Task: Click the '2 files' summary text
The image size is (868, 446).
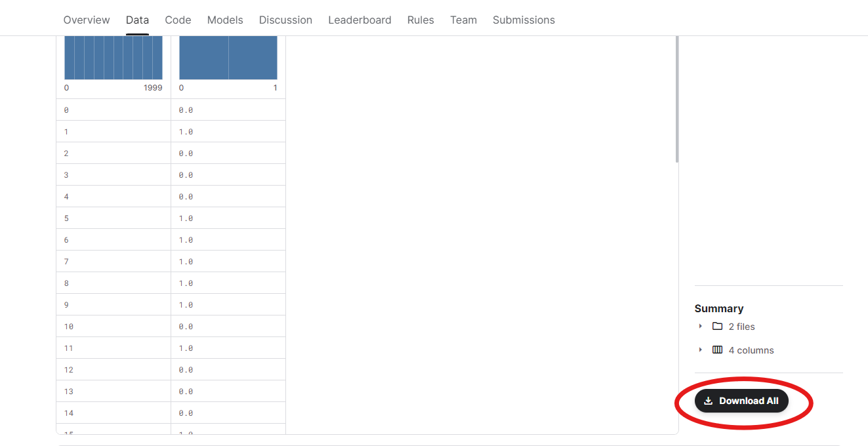Action: point(741,327)
